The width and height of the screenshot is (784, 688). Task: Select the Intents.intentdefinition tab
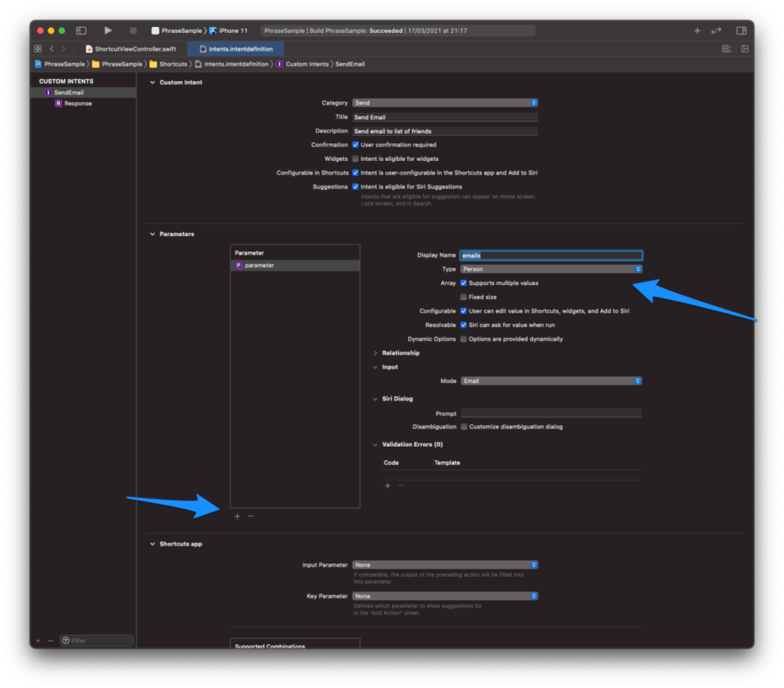click(x=236, y=49)
